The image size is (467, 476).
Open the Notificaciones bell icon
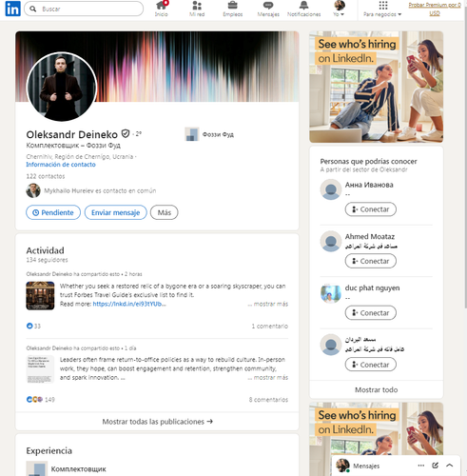(303, 9)
